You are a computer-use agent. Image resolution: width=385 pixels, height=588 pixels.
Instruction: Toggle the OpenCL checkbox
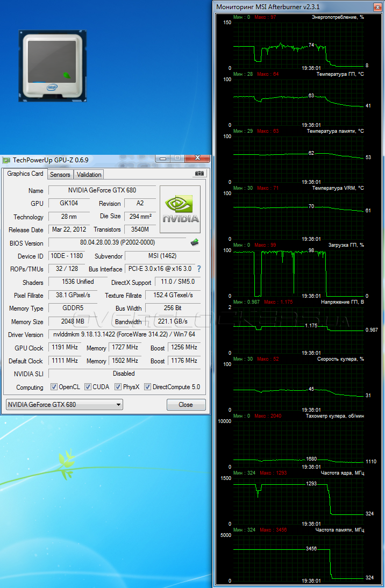(54, 387)
